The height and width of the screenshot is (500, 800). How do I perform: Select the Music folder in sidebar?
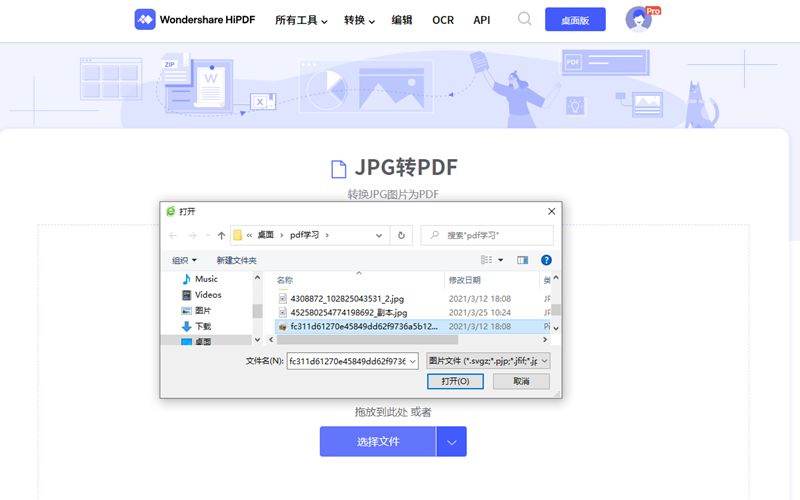click(206, 279)
